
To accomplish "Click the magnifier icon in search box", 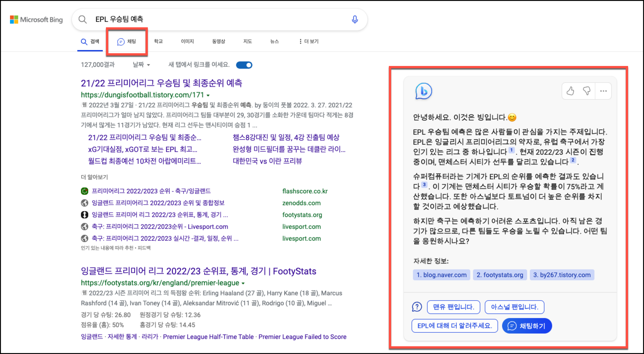I will pyautogui.click(x=83, y=20).
